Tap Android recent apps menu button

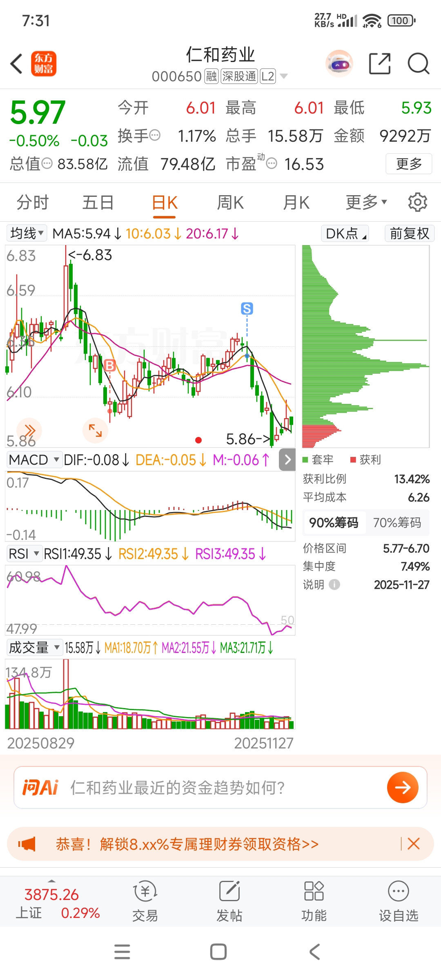[122, 952]
